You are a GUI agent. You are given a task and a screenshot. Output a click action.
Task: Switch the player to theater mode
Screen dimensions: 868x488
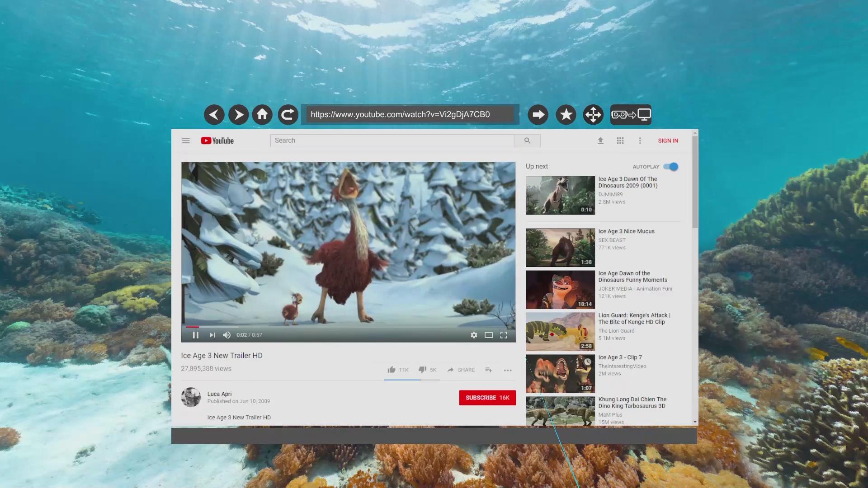[488, 335]
